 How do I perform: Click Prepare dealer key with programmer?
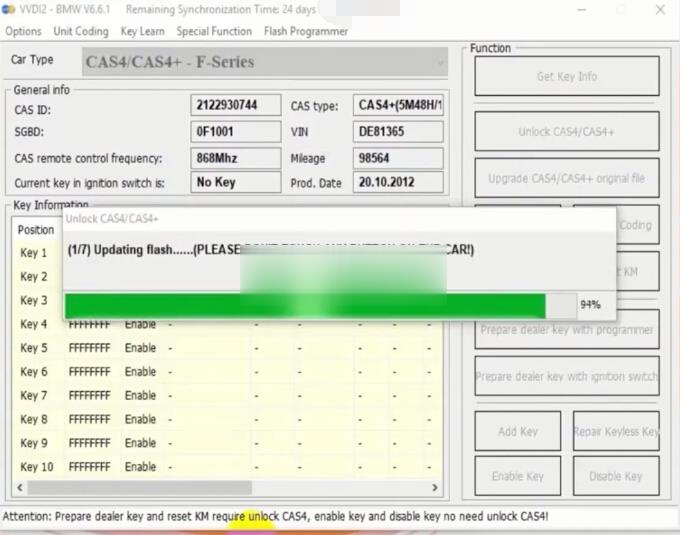pos(567,329)
